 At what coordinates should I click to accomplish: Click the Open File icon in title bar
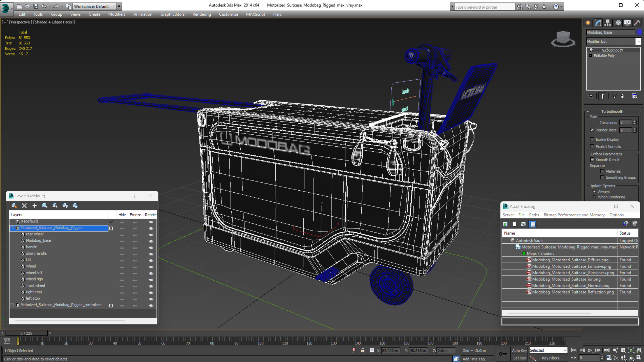click(x=28, y=6)
